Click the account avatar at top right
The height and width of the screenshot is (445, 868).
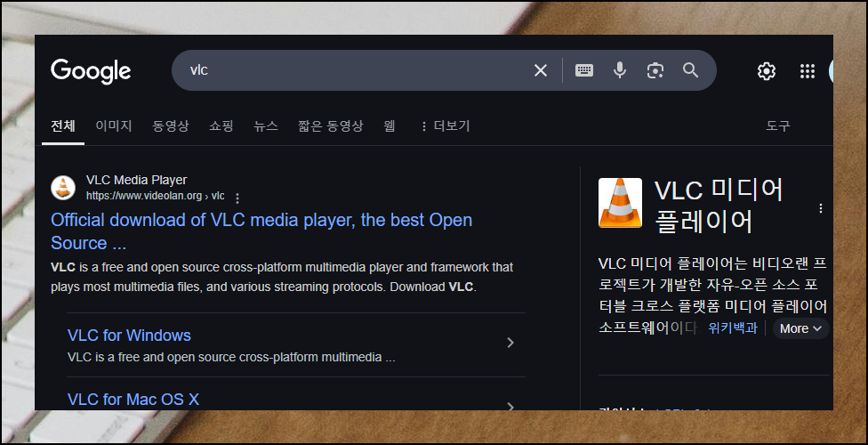[831, 71]
